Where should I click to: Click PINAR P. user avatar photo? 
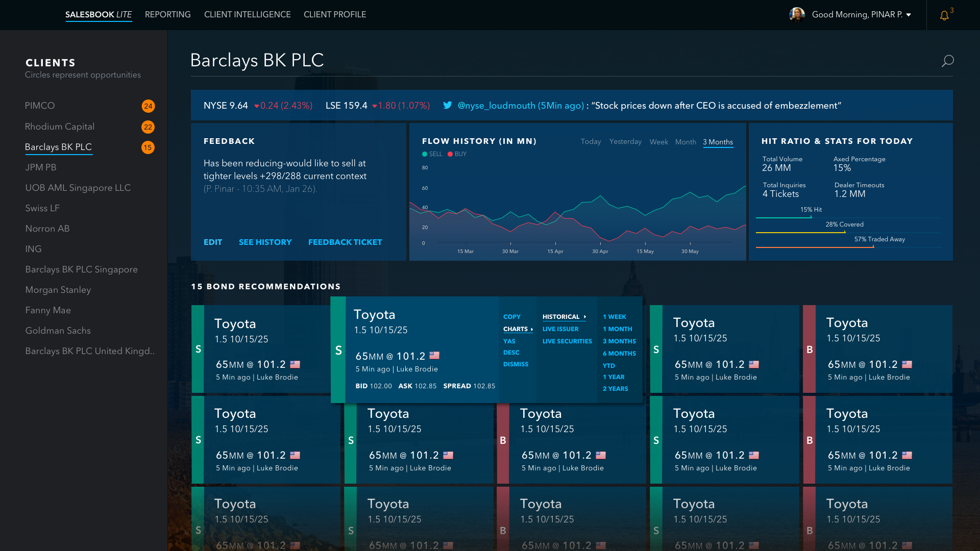(797, 15)
